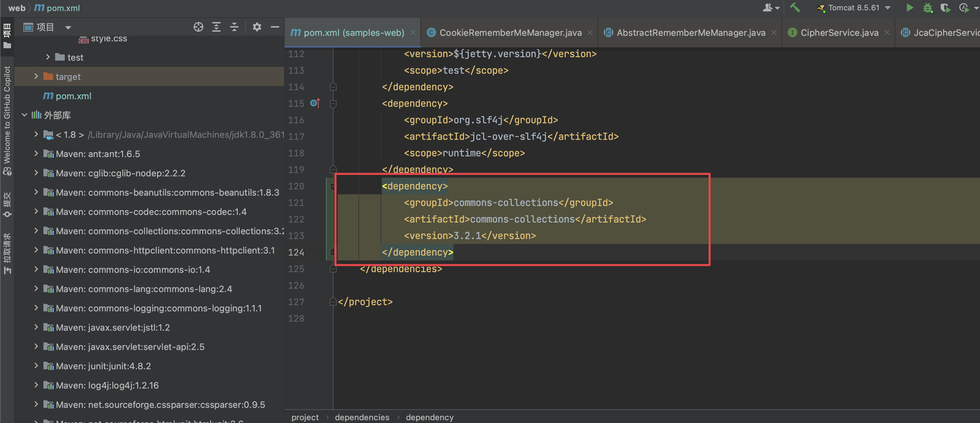Expand the target folder
The width and height of the screenshot is (980, 423).
pos(36,76)
